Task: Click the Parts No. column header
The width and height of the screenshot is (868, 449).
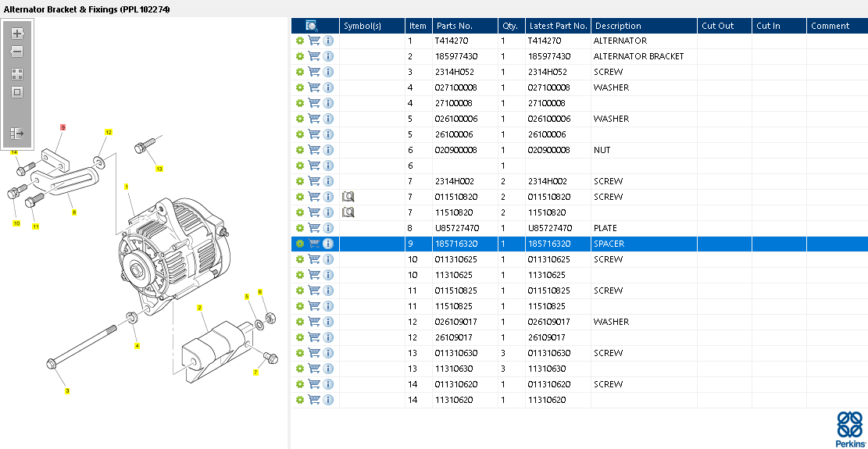Action: [465, 26]
